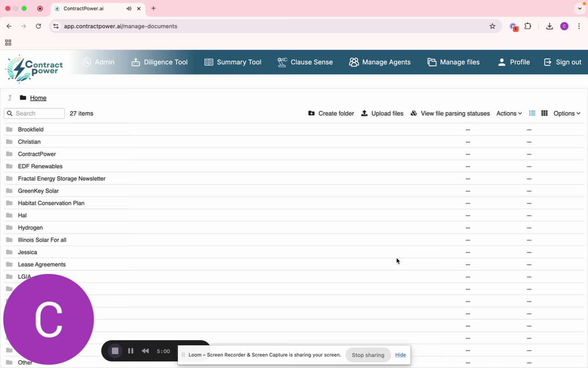Open the Christian folder
Viewport: 588px width, 368px height.
coord(29,142)
